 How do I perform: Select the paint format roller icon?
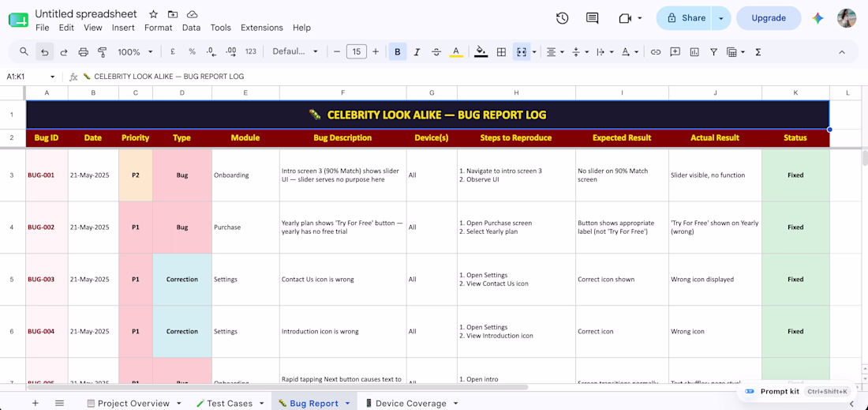click(x=102, y=51)
